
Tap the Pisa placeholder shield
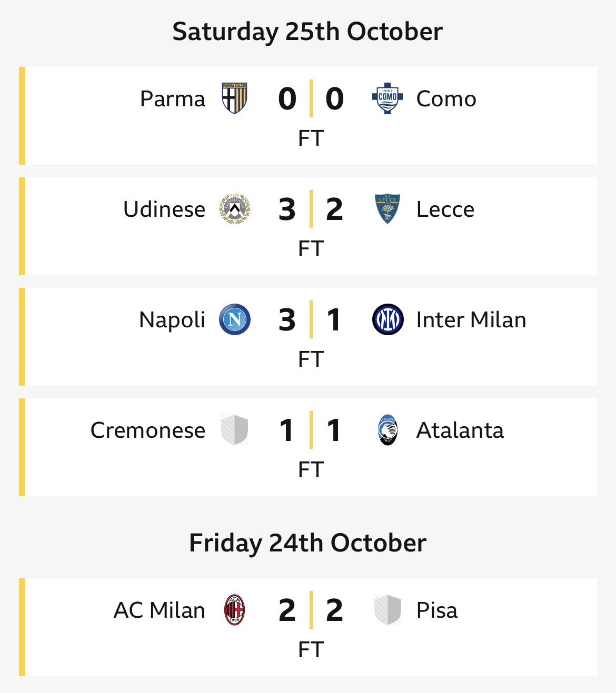388,610
